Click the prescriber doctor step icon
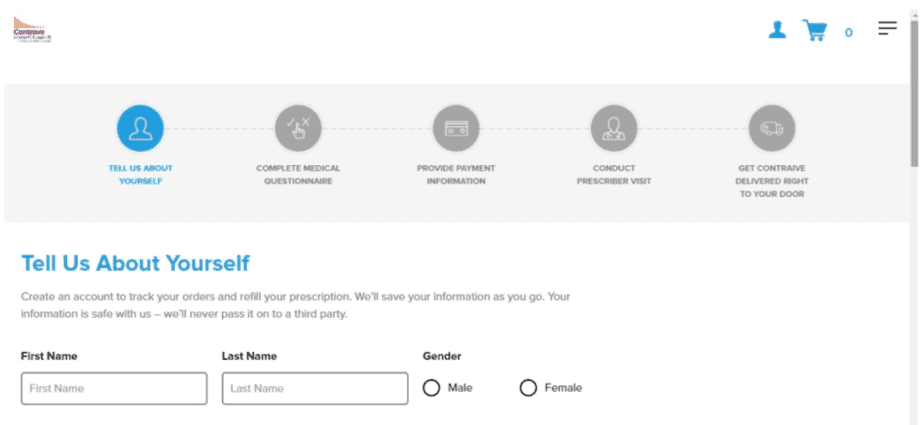 coord(614,128)
